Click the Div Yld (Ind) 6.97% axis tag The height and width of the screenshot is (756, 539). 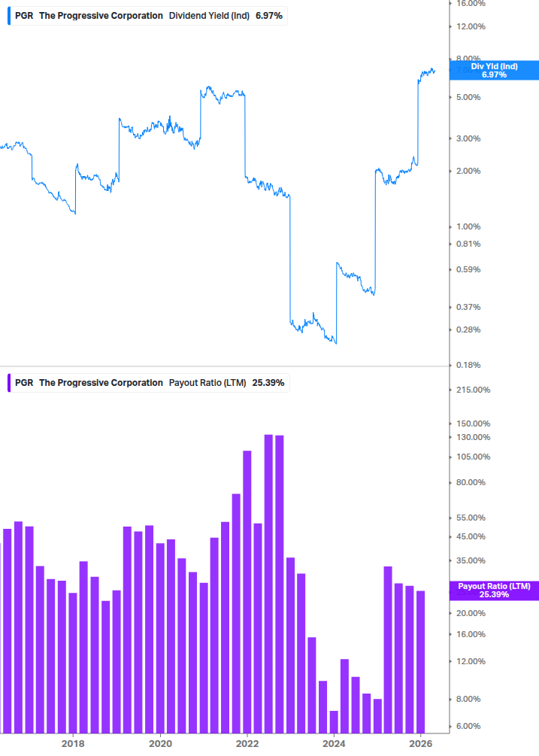[x=494, y=71]
